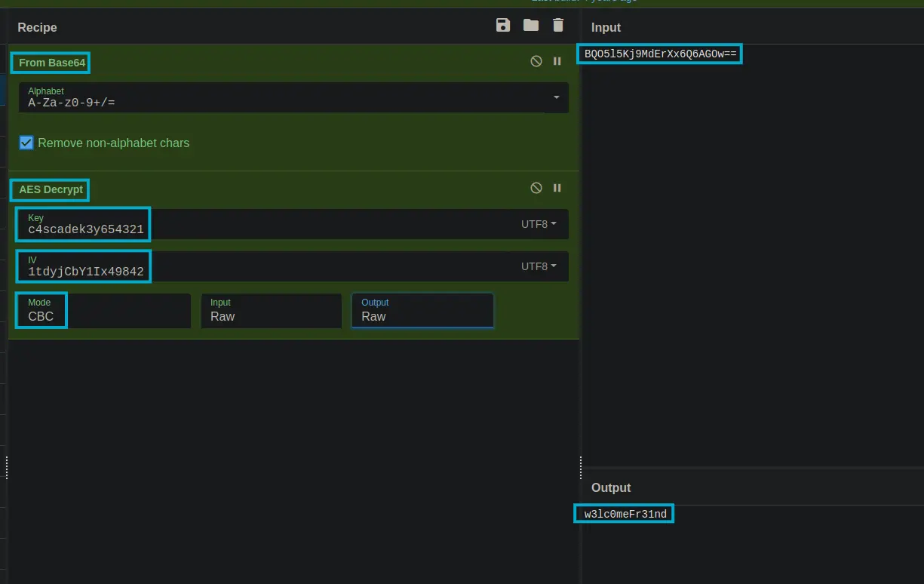Change the Key encoding from UTF8
This screenshot has width=924, height=584.
point(539,224)
